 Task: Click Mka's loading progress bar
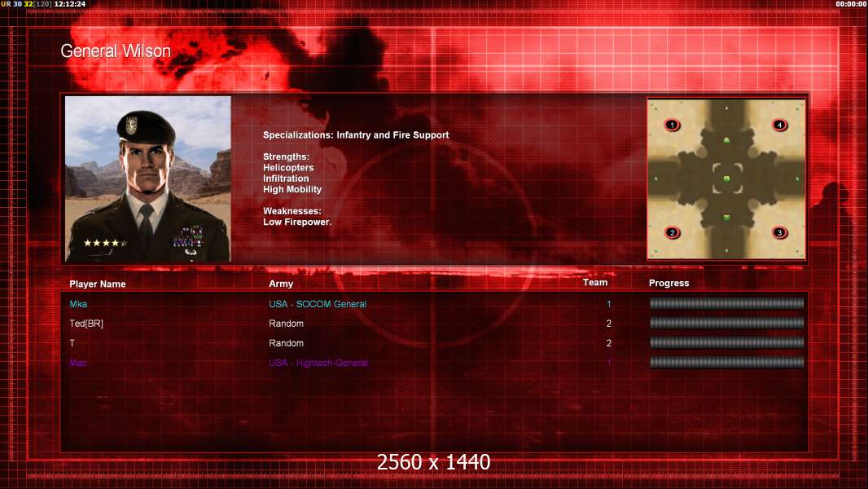click(x=726, y=303)
